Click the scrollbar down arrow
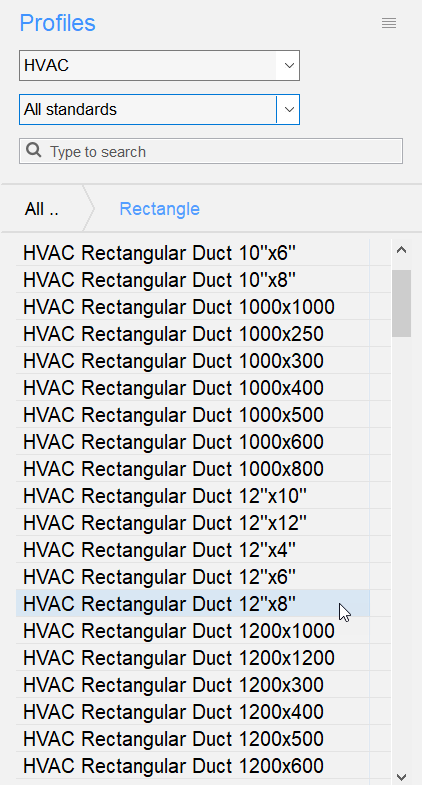The width and height of the screenshot is (422, 785). 401,776
